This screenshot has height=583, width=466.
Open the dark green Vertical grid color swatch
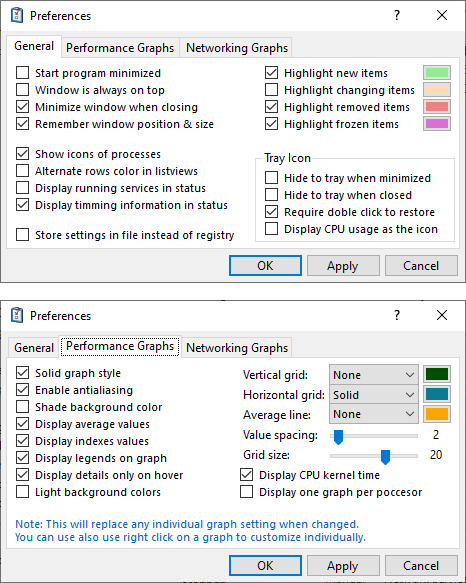point(437,374)
